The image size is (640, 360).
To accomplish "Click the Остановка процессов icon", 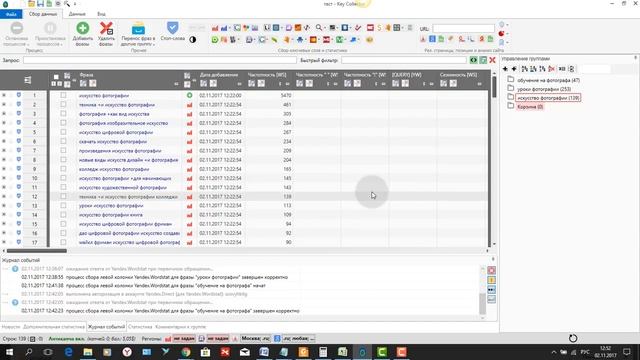I will point(17,28).
